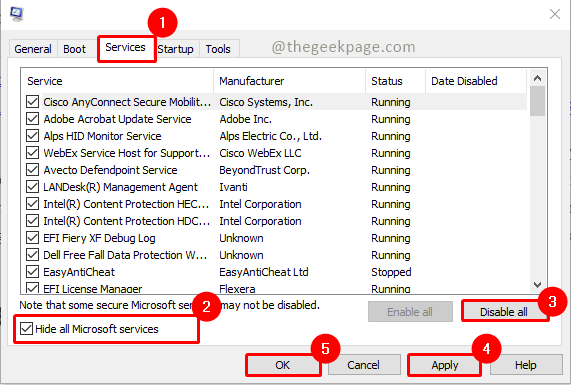Click the Disable all button
The height and width of the screenshot is (385, 571).
pos(504,312)
